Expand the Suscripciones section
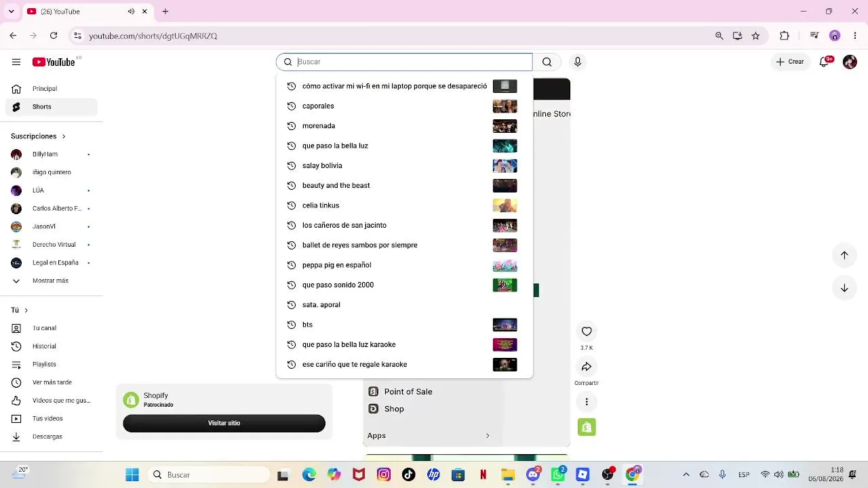 (x=38, y=136)
